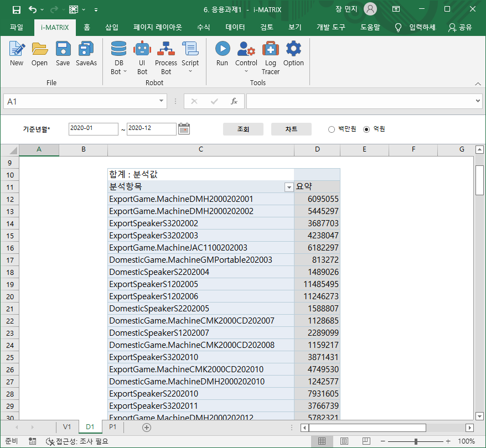Expand the Script dropdown arrow
The image size is (486, 448).
click(190, 71)
